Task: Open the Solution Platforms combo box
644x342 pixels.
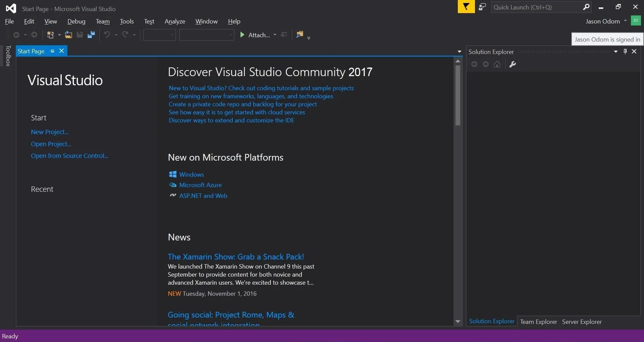Action: pos(207,35)
